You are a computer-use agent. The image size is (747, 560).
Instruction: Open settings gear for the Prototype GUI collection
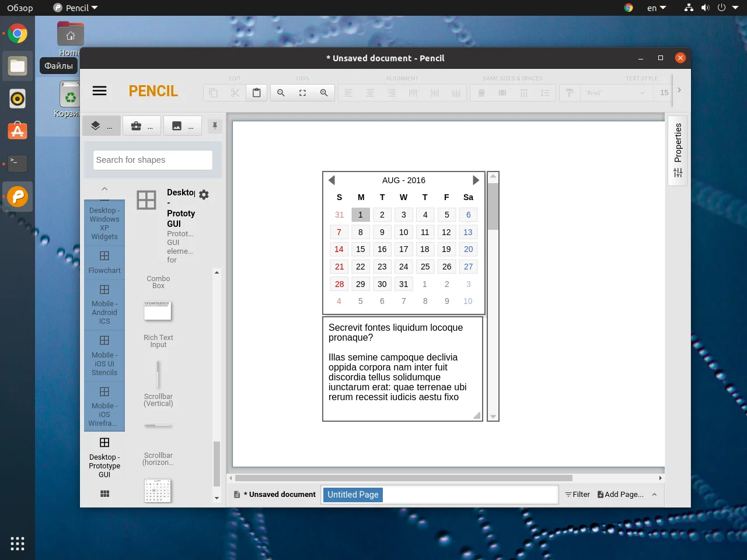pyautogui.click(x=203, y=193)
